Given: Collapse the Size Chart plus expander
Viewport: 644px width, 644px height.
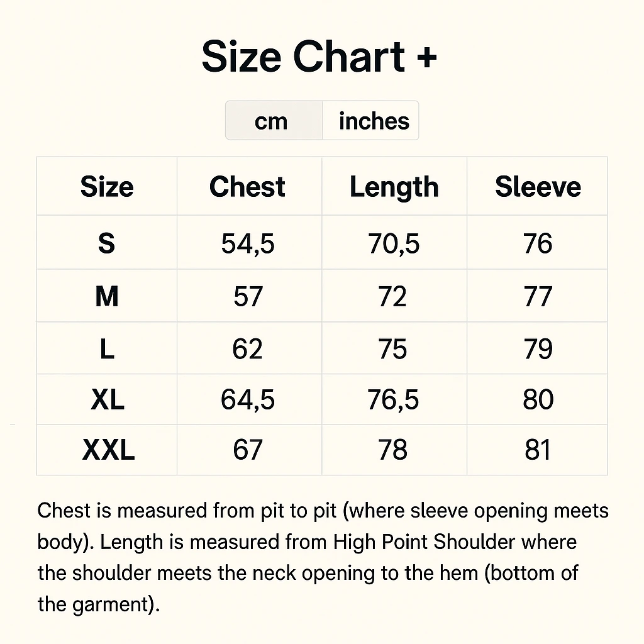Looking at the screenshot, I should (319, 57).
